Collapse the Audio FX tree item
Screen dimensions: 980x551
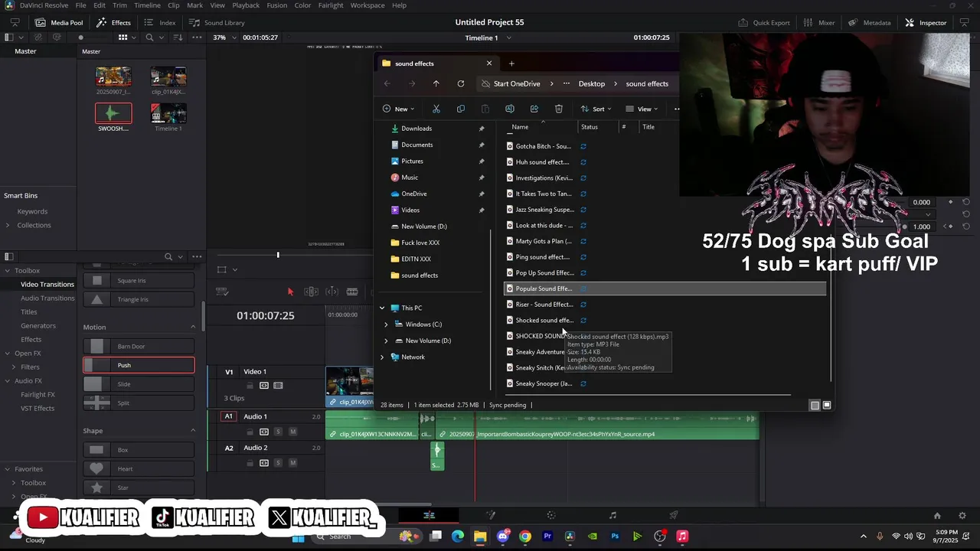[x=8, y=380]
